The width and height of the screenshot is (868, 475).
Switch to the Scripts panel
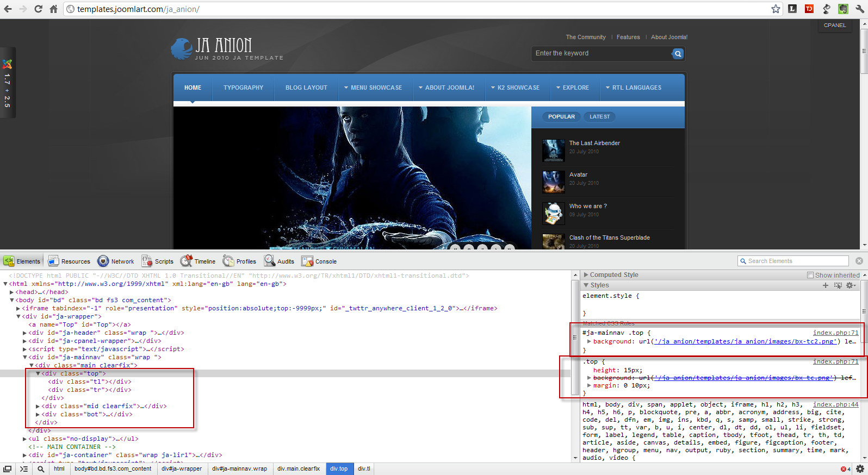tap(158, 261)
